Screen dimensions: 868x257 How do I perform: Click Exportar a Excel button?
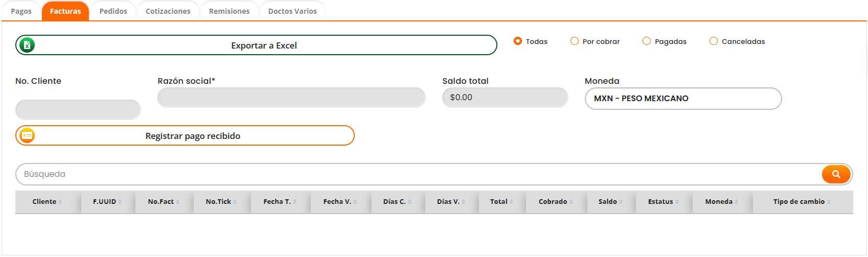coord(263,45)
